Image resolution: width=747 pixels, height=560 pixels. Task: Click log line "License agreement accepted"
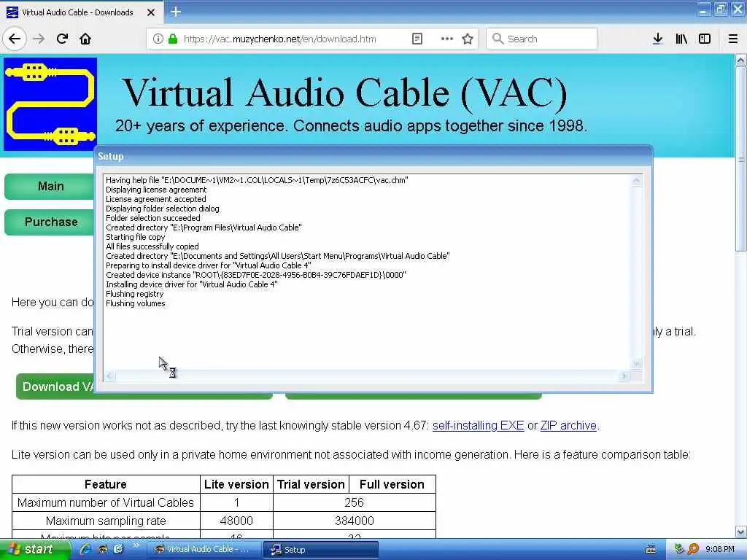pyautogui.click(x=156, y=199)
